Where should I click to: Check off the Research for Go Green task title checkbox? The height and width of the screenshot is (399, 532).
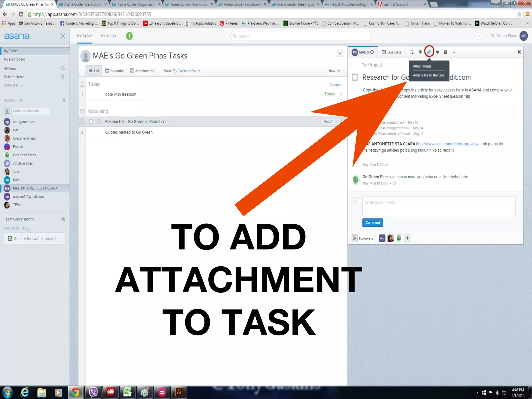355,77
